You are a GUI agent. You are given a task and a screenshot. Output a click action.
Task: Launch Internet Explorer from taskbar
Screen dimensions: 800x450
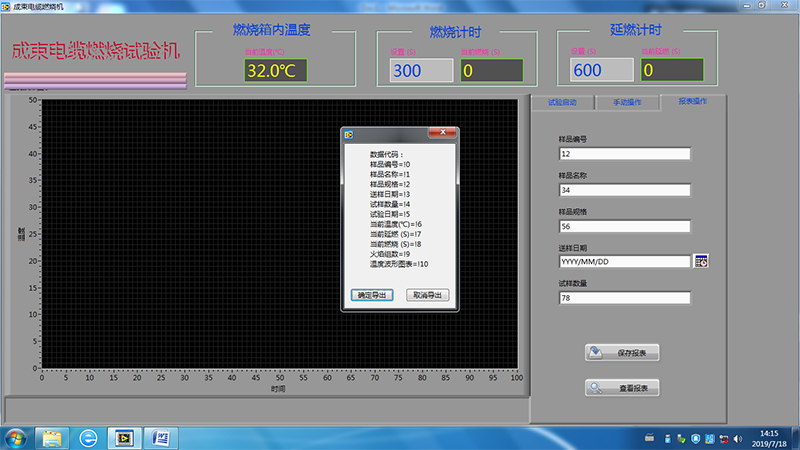click(x=89, y=438)
